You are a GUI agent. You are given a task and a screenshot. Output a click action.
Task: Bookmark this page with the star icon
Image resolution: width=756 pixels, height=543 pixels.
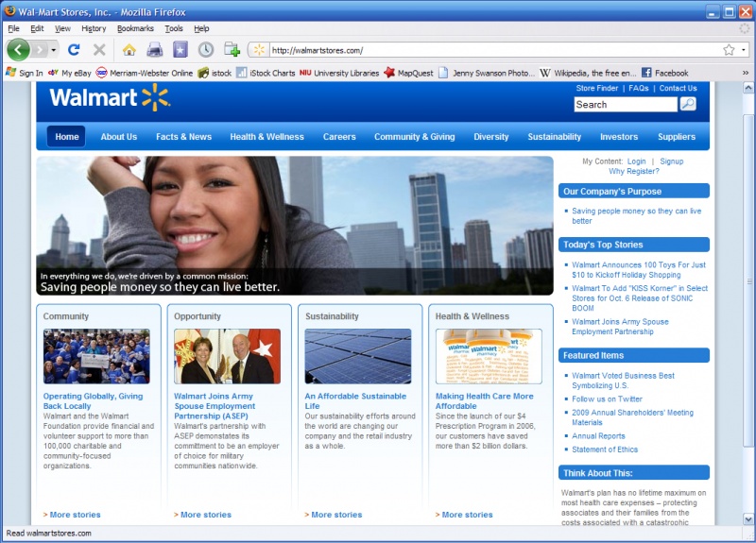729,50
